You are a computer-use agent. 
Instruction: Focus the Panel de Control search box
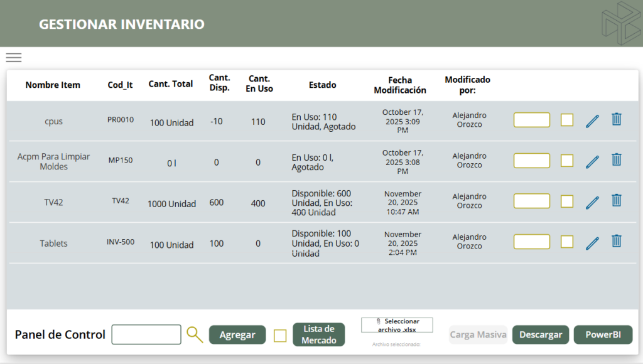click(x=146, y=335)
